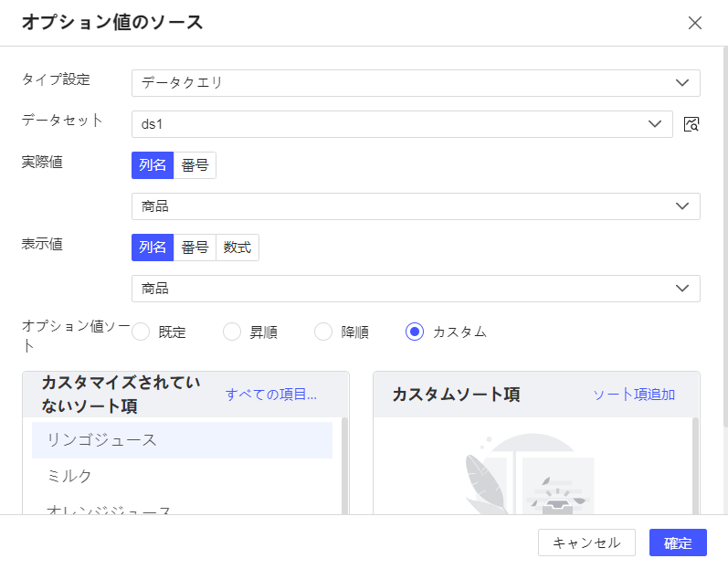Click scrollbar of unsorted items list

click(x=344, y=466)
